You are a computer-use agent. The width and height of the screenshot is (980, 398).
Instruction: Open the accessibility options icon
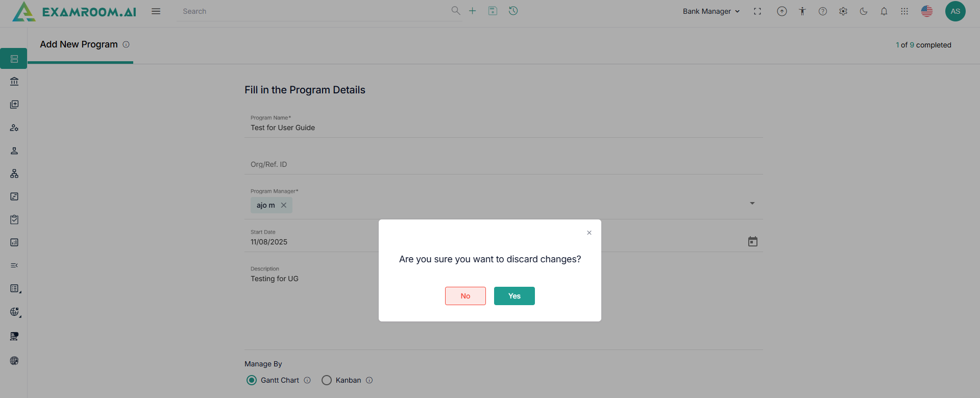pyautogui.click(x=802, y=11)
